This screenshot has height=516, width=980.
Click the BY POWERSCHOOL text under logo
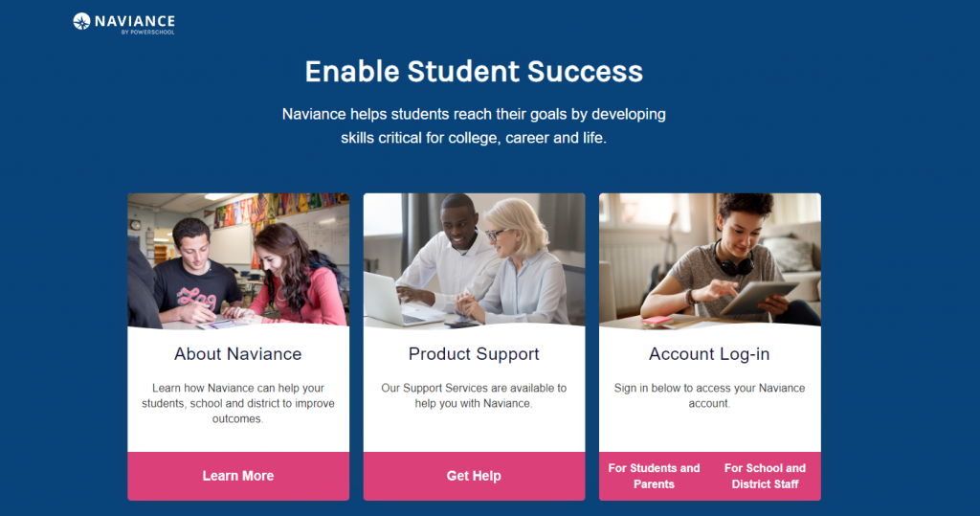tap(148, 32)
